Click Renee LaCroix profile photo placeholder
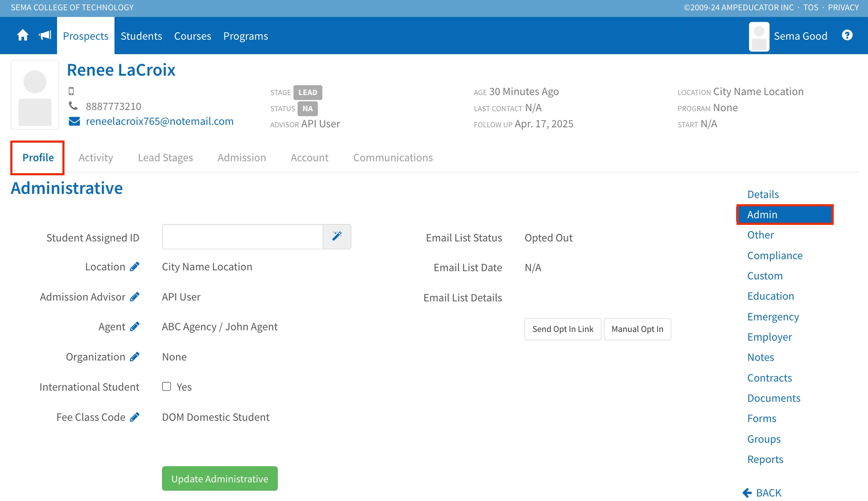The height and width of the screenshot is (501, 868). click(35, 95)
